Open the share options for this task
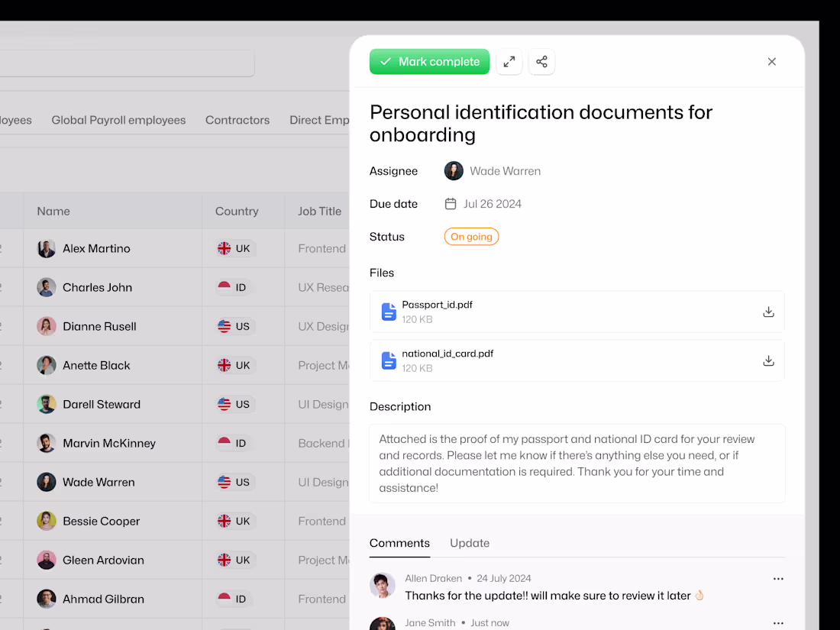Screen dimensions: 840x630 click(541, 62)
